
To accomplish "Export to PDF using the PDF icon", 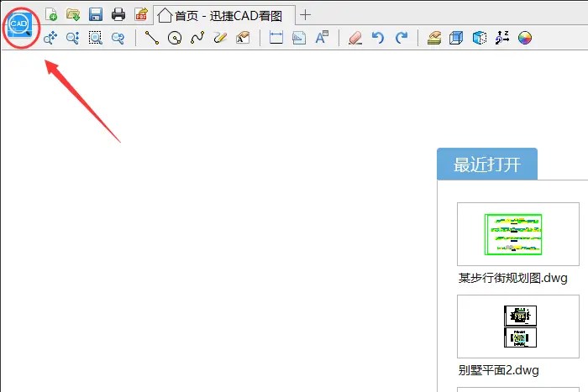I will [x=141, y=14].
